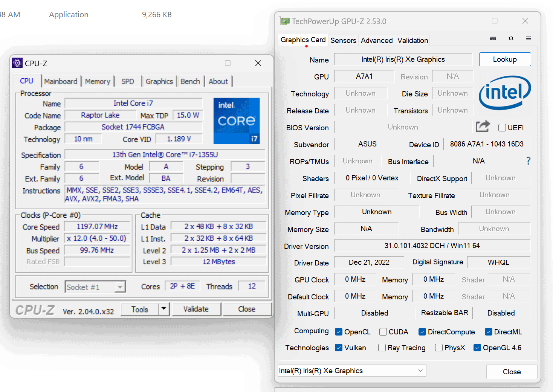
Task: Toggle the DirectCompute checkbox
Action: tap(422, 332)
